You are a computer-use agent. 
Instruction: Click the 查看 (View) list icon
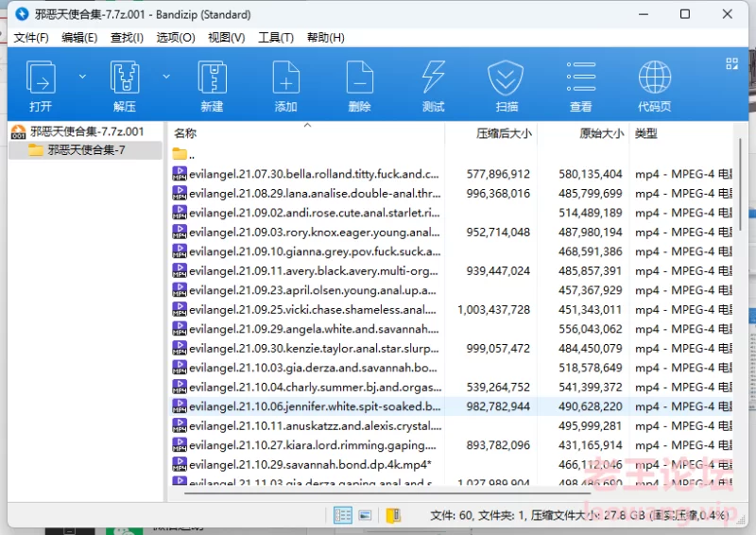tap(580, 77)
